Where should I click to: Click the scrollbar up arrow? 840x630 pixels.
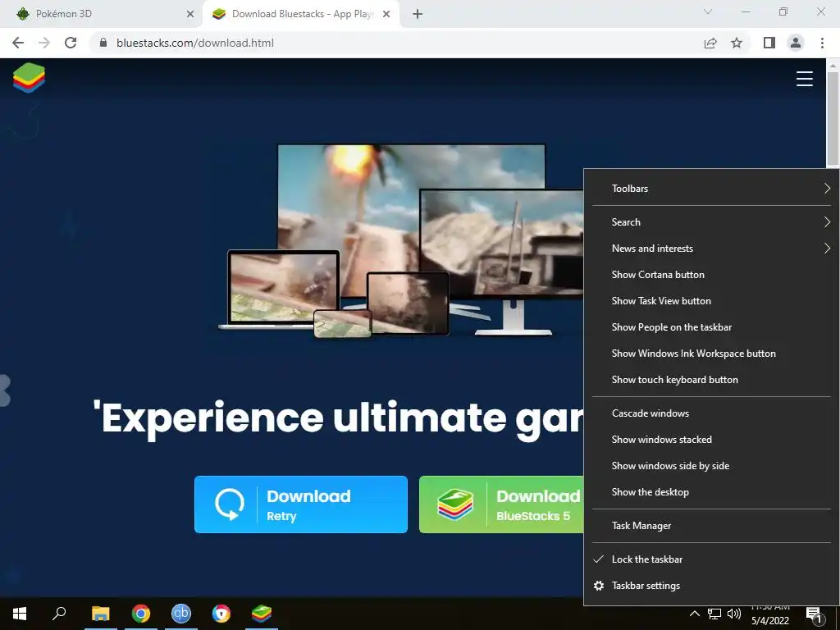(833, 65)
